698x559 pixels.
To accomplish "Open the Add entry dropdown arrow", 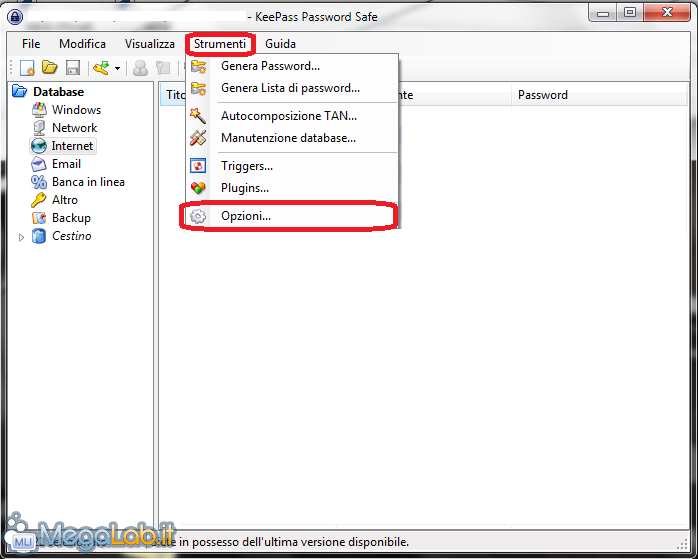I will [x=118, y=68].
